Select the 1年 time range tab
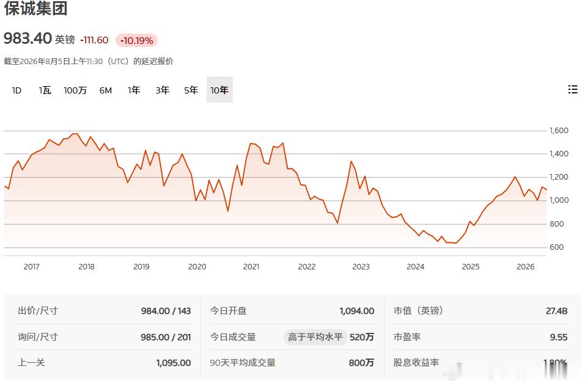Viewport: 588px width, 386px height. 134,90
